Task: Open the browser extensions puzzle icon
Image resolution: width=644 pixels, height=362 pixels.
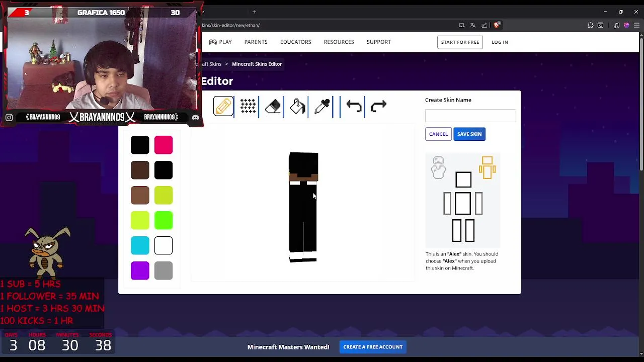Action: point(590,25)
